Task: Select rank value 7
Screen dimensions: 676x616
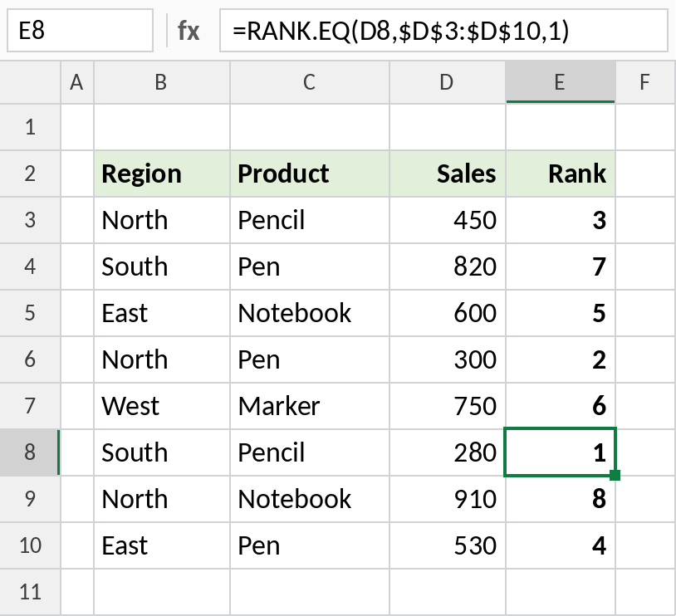Action: click(561, 266)
